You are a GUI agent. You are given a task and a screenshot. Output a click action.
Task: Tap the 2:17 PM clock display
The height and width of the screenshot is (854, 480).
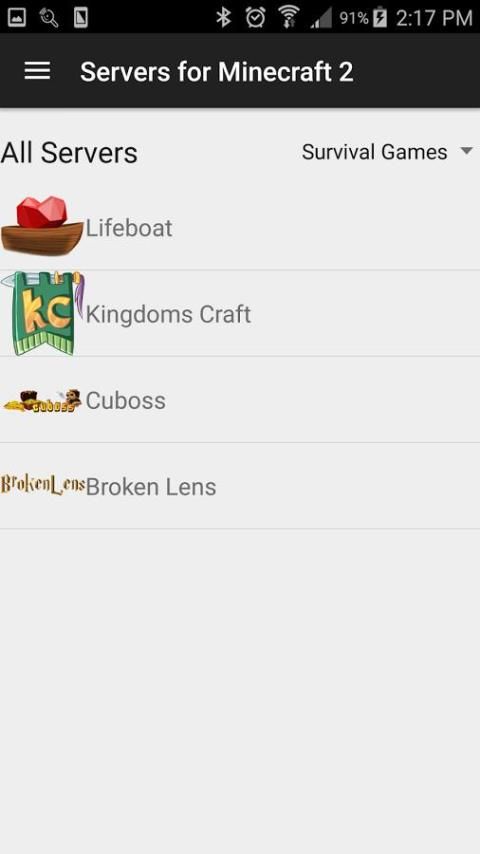tap(434, 18)
